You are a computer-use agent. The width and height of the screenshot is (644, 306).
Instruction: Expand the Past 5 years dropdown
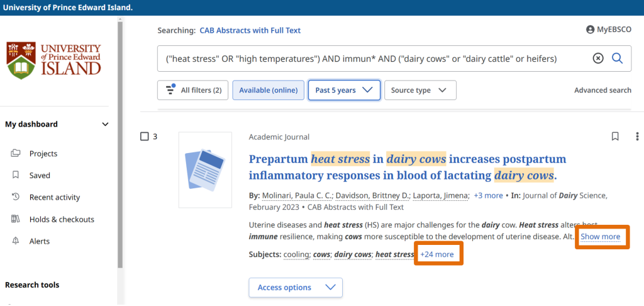344,90
